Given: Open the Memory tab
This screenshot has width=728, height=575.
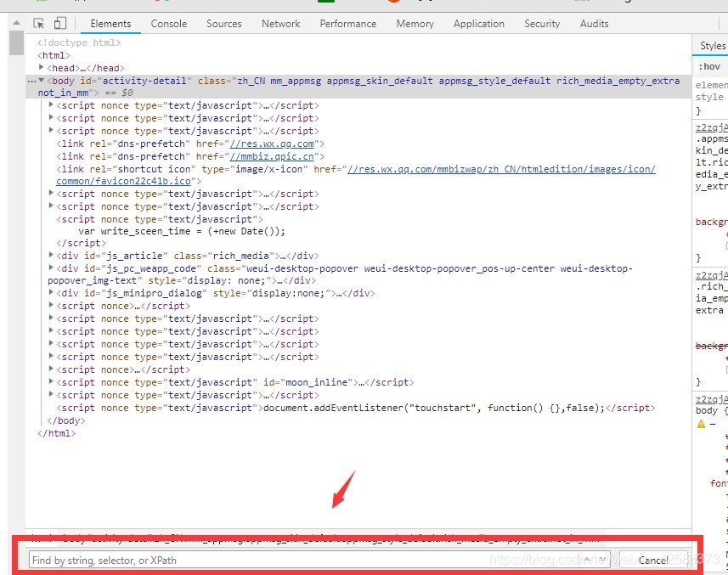Looking at the screenshot, I should (x=415, y=24).
